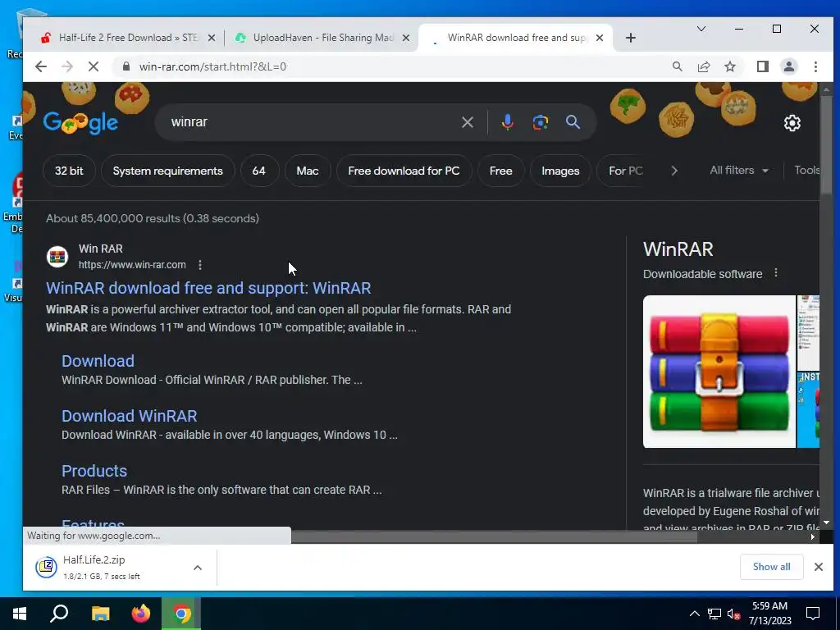
Task: Close the downloads bar
Action: 818,567
